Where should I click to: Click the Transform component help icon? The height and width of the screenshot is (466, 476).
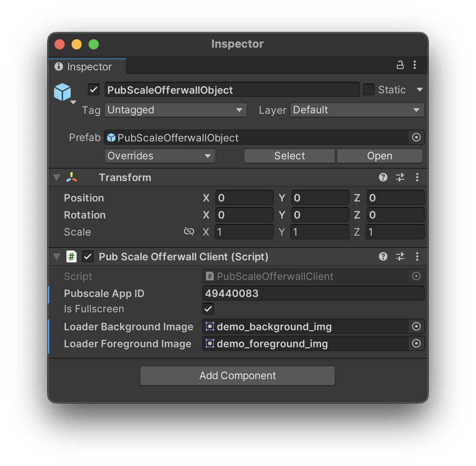[x=383, y=178]
